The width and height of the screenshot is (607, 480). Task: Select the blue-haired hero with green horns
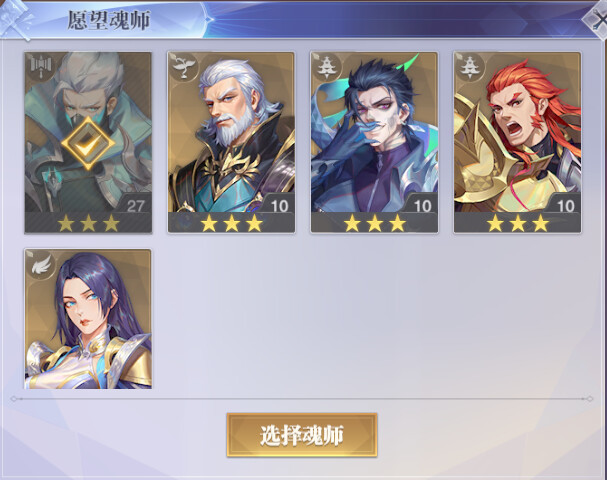point(374,142)
